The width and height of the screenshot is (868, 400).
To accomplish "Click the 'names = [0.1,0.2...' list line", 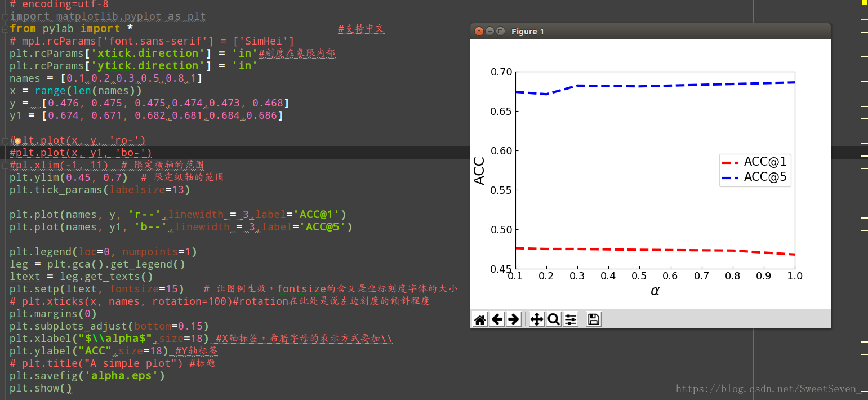I will click(x=106, y=78).
